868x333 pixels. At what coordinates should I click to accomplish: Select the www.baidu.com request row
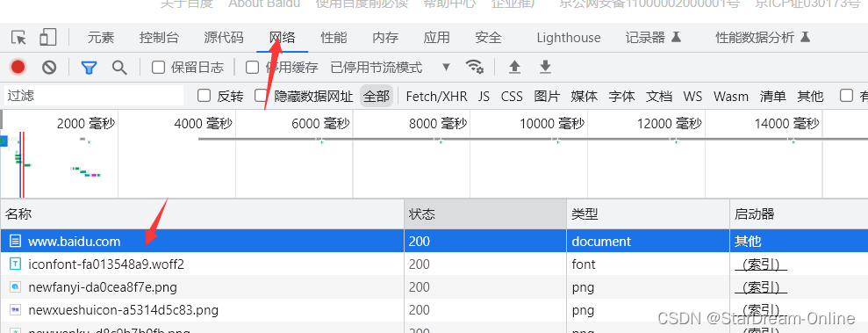(434, 242)
